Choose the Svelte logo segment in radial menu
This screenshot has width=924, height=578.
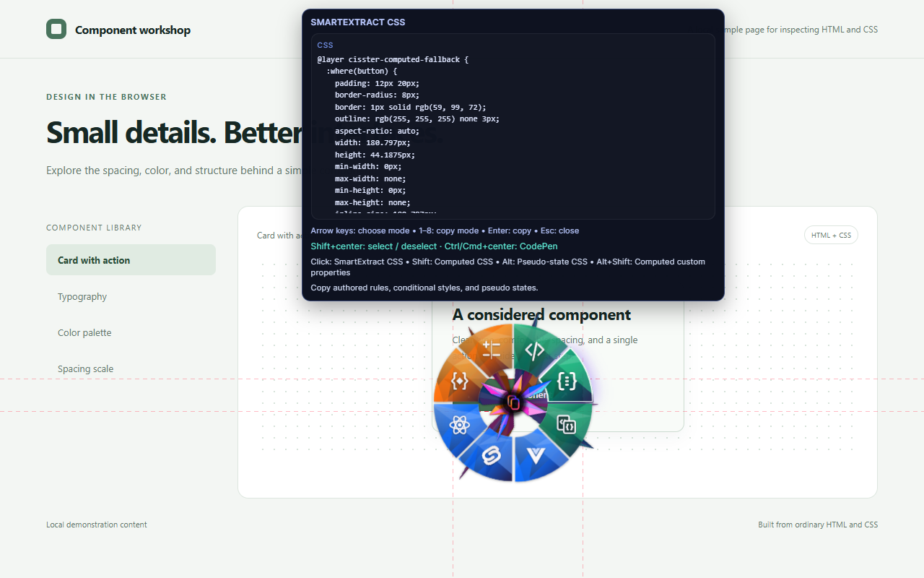(491, 455)
